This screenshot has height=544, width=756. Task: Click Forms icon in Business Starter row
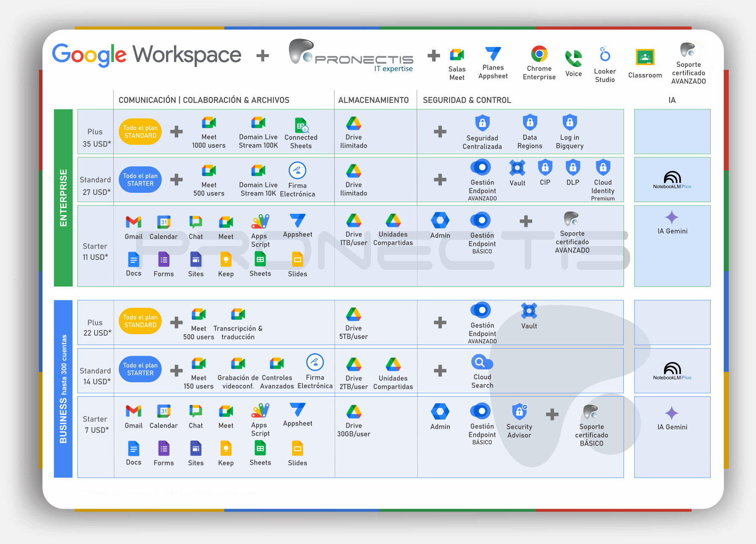(x=164, y=448)
